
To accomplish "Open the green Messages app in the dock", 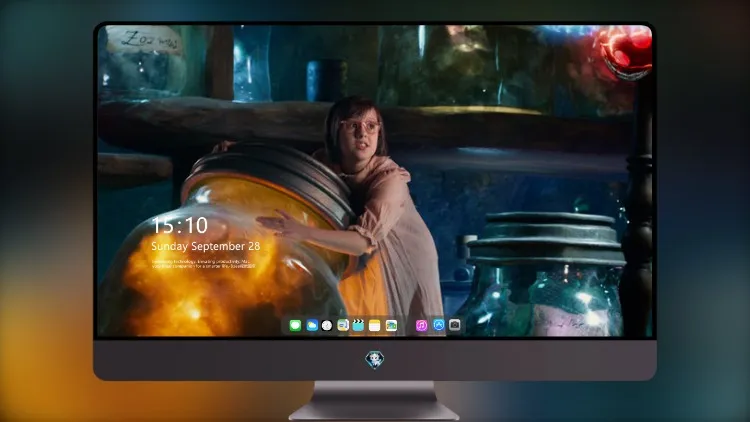I will [295, 326].
